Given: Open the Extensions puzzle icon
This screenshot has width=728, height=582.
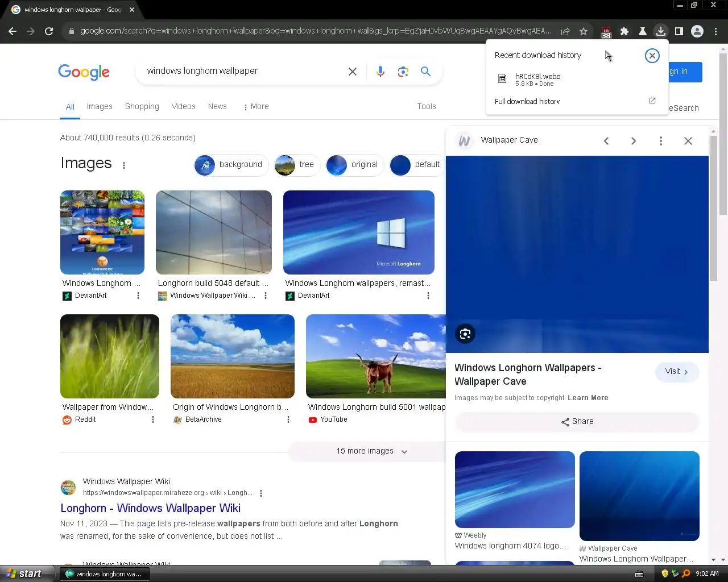Looking at the screenshot, I should coord(624,31).
